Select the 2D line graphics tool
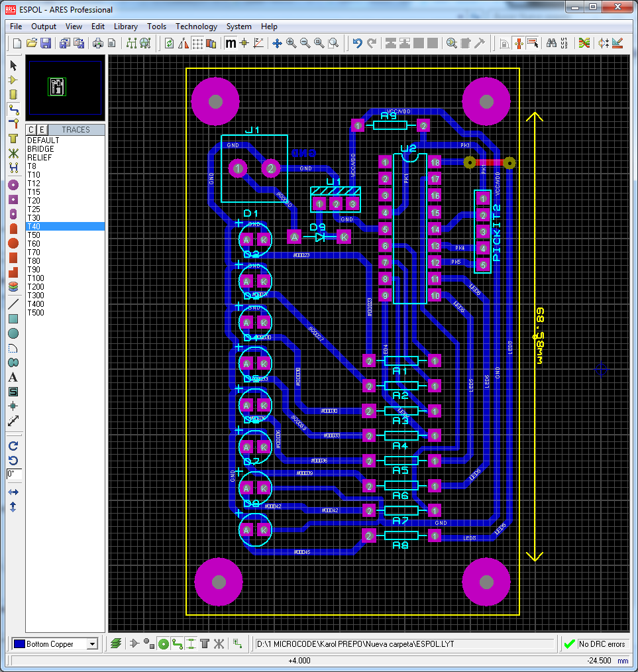The image size is (638, 672). [13, 304]
